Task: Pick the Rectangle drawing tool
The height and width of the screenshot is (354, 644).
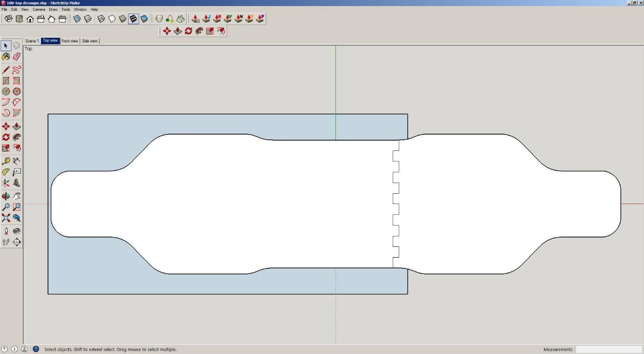Action: (6, 81)
